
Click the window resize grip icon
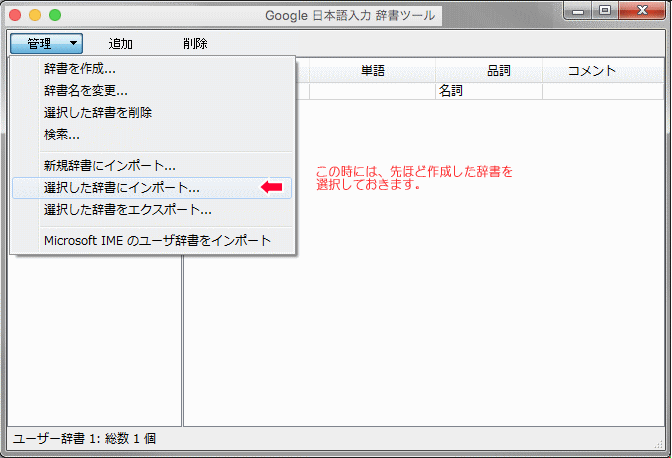tap(659, 444)
